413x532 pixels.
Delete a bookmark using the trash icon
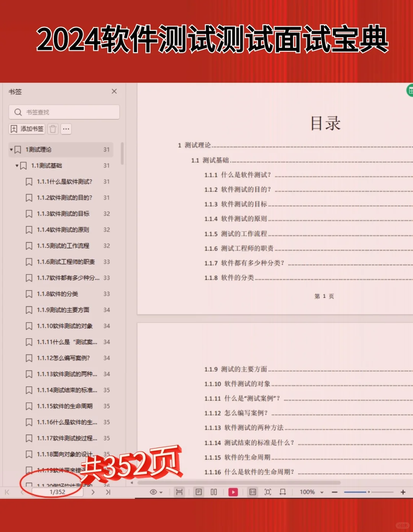(53, 129)
